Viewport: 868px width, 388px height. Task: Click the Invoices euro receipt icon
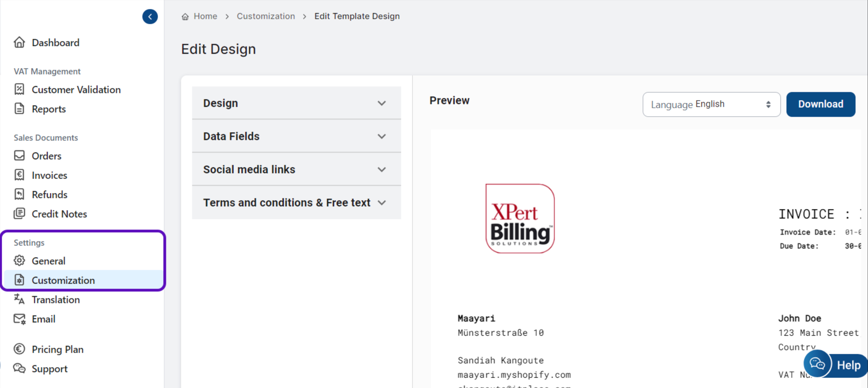[19, 175]
